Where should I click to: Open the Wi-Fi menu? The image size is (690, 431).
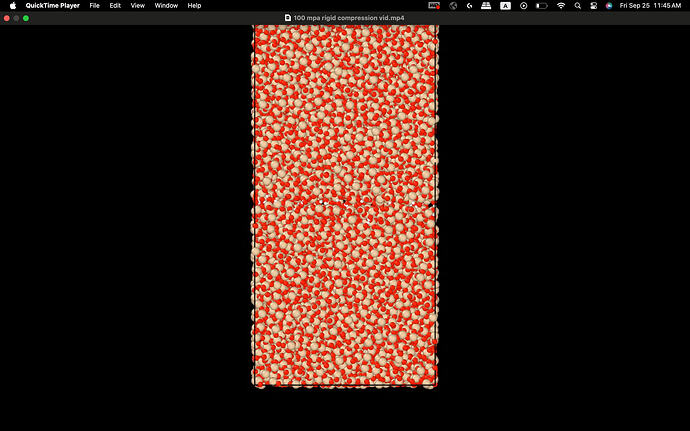561,6
